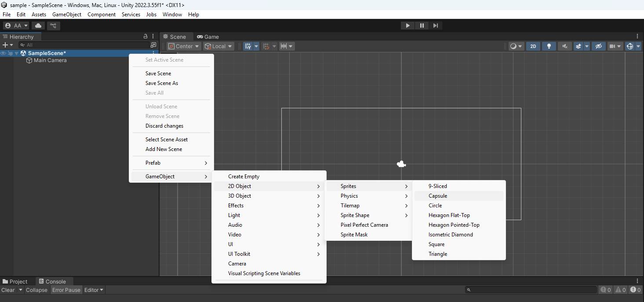Click the Step frame button
The image size is (644, 302).
436,26
